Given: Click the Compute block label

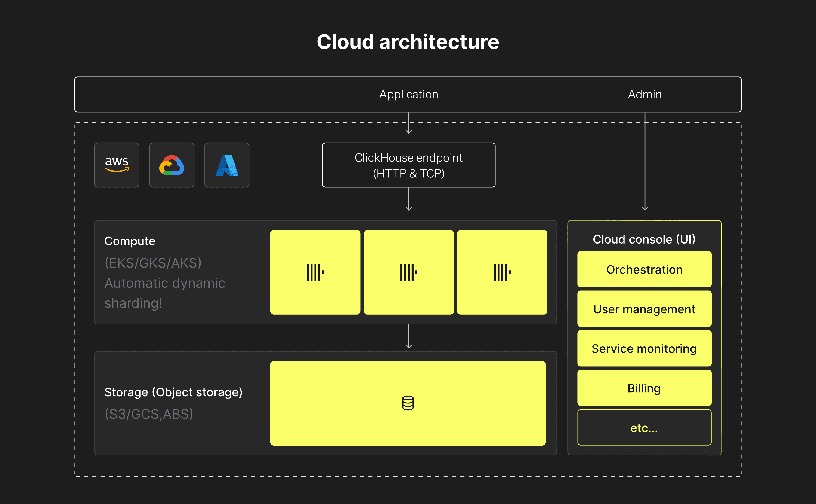Looking at the screenshot, I should click(x=130, y=241).
